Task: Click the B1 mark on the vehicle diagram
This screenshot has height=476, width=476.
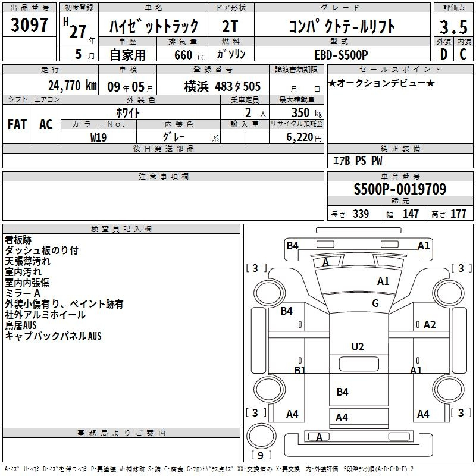Action: [x=300, y=370]
